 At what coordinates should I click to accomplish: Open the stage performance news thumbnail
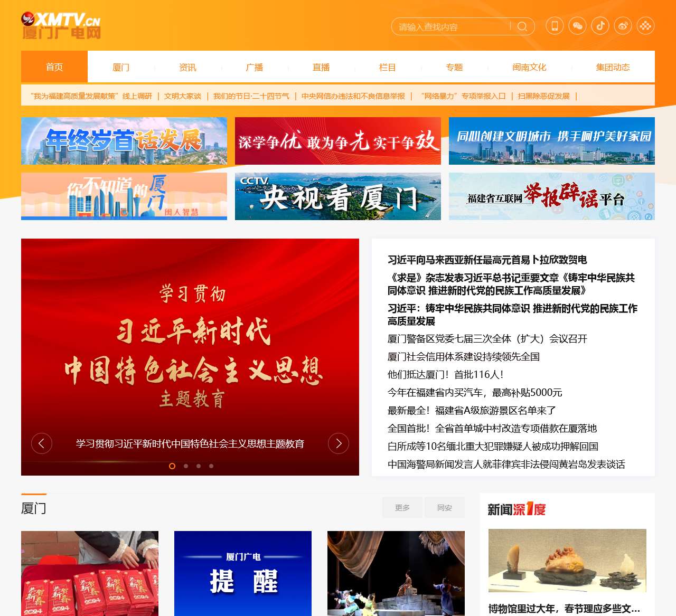(396, 573)
